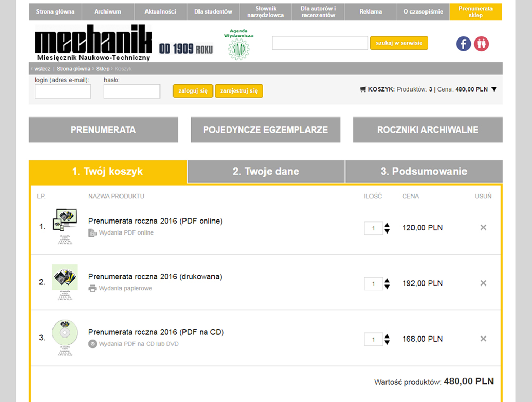Increase quantity of PDF online subscription
This screenshot has width=532, height=402.
tap(387, 225)
